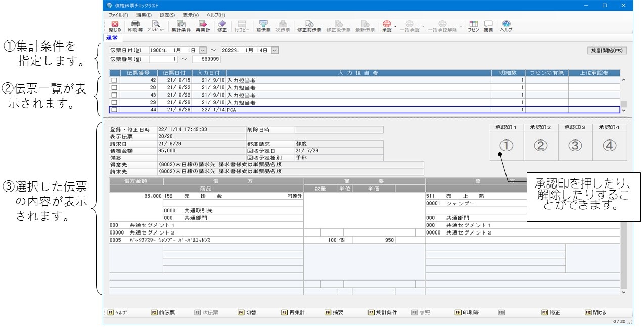
Task: Click the 修正後伝票 toolbar icon
Action: (x=338, y=26)
